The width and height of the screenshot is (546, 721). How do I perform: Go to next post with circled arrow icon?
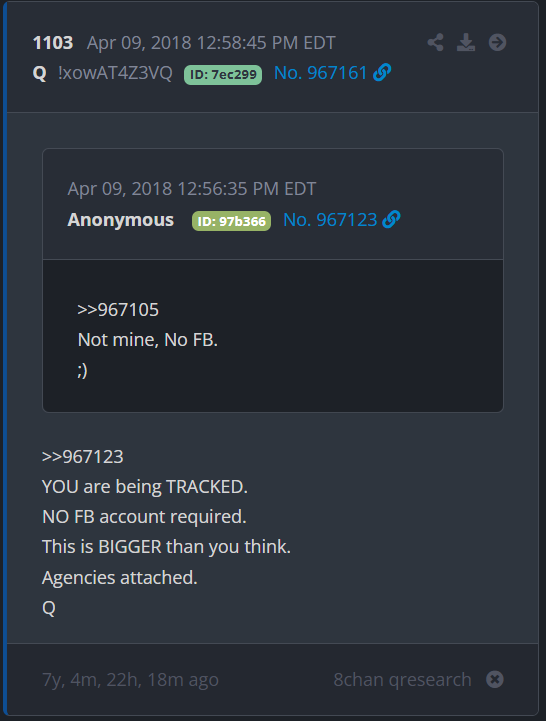coord(497,42)
